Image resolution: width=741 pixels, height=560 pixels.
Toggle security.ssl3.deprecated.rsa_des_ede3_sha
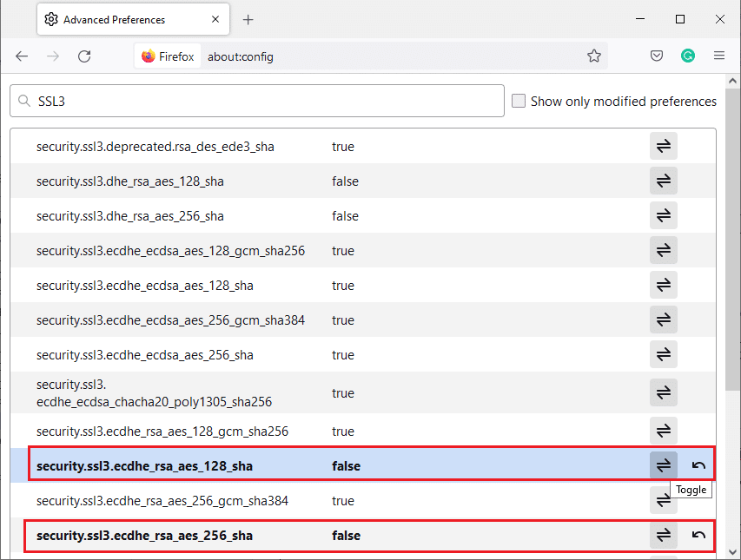(664, 146)
